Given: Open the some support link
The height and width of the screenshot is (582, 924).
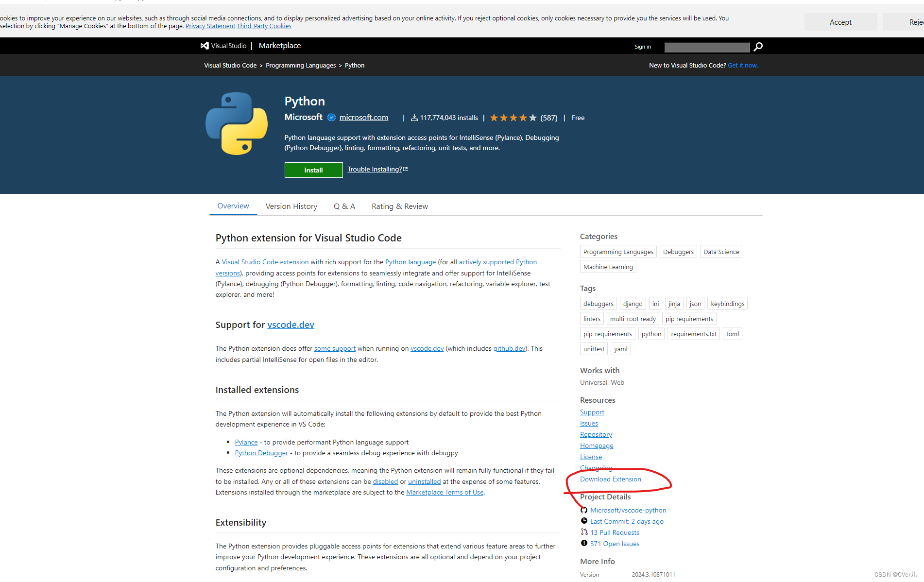Looking at the screenshot, I should click(335, 348).
